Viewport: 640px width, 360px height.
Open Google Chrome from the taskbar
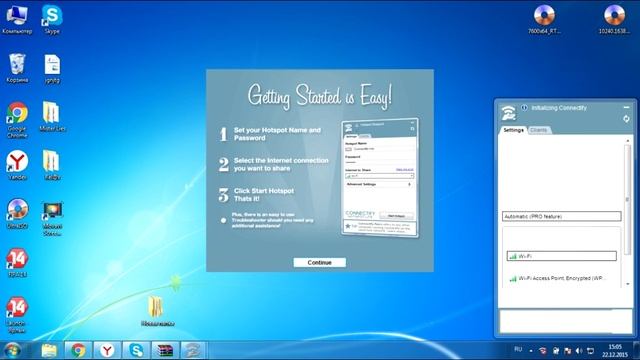[x=78, y=350]
